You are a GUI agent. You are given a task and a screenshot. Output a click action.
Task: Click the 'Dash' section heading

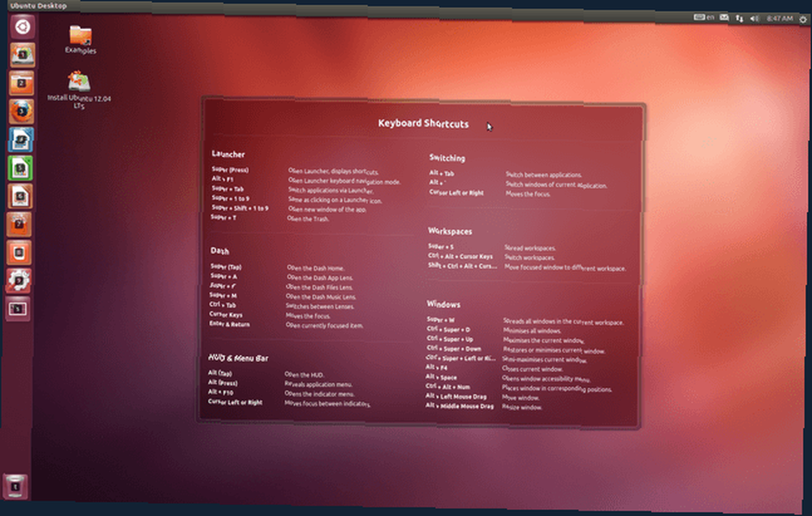tap(219, 251)
